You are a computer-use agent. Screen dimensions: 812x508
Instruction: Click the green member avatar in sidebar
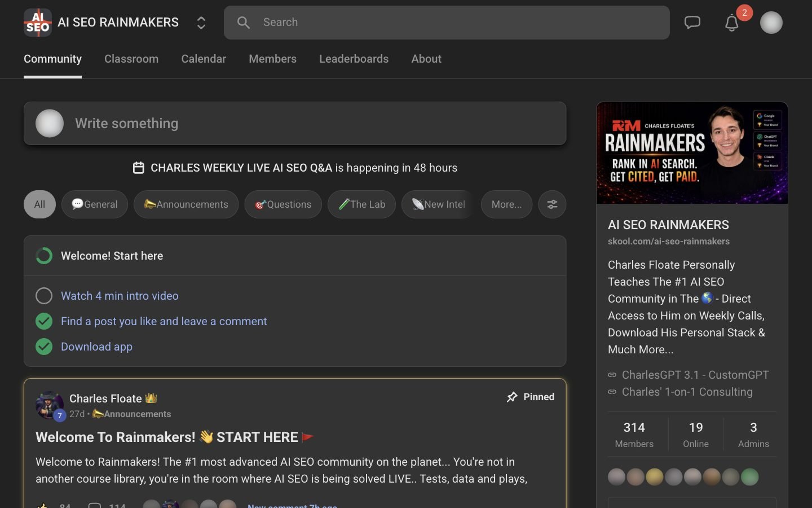(749, 477)
